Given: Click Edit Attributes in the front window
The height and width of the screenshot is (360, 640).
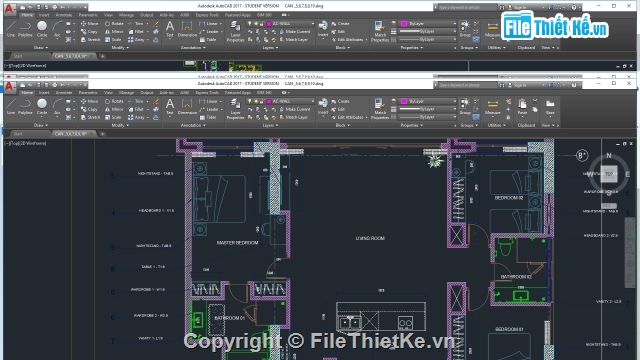Looking at the screenshot, I should [x=347, y=118].
